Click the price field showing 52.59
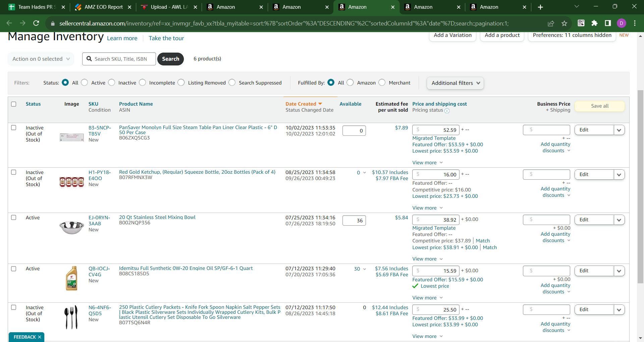 click(x=436, y=130)
